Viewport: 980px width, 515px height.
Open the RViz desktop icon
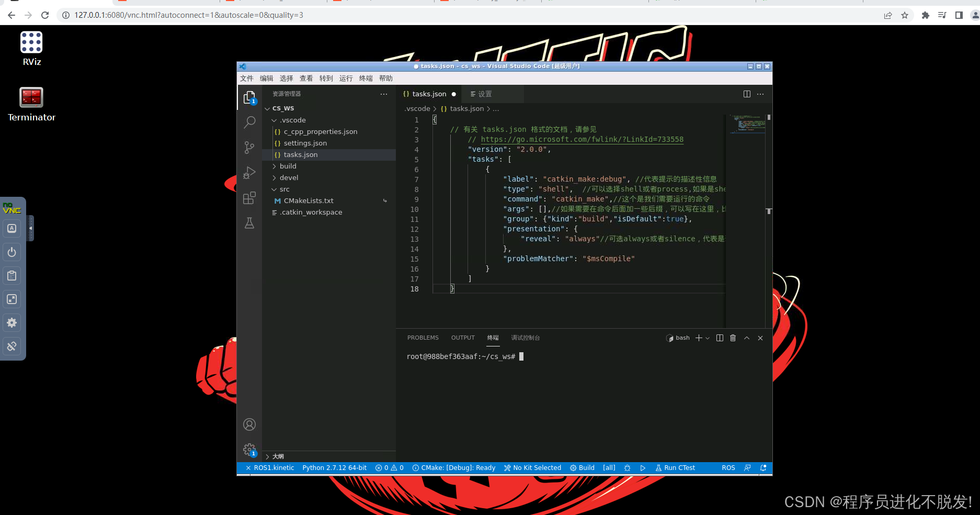[x=31, y=49]
